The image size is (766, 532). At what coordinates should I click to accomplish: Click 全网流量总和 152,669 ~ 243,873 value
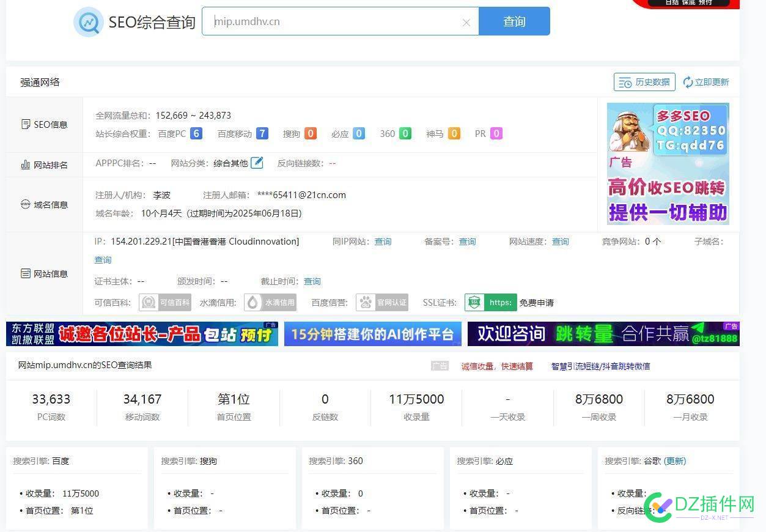pos(193,116)
